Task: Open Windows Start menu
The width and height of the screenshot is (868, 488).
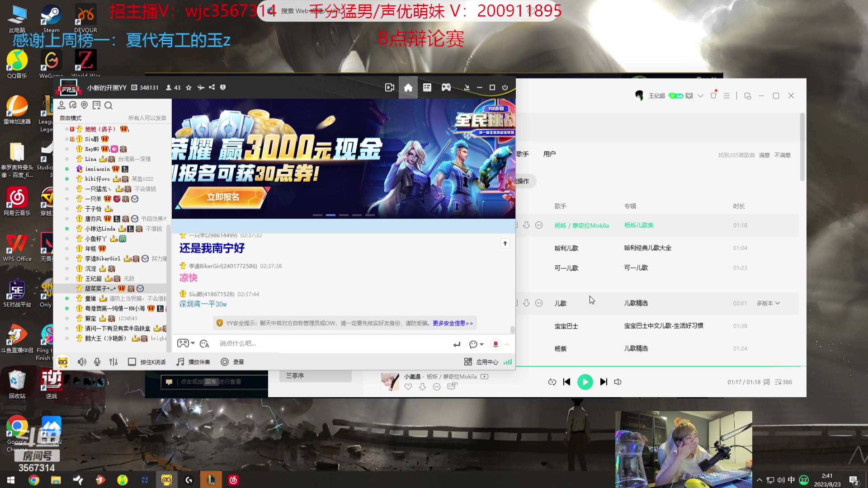Action: point(11,480)
